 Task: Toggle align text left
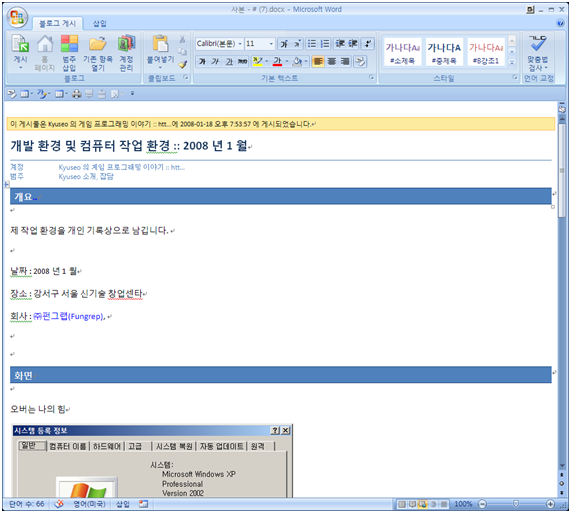tap(318, 62)
